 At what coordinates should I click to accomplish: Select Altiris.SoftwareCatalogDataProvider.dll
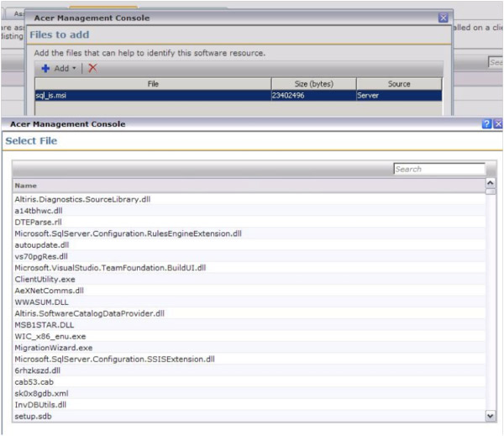pyautogui.click(x=249, y=313)
